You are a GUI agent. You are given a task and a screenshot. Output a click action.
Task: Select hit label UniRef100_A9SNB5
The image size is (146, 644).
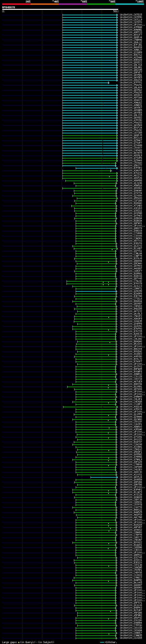coord(131,110)
